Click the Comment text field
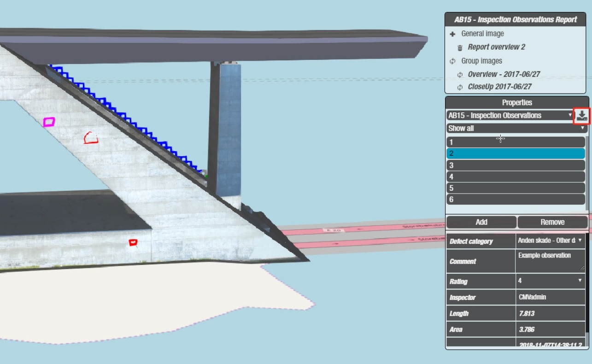The image size is (592, 364). pyautogui.click(x=550, y=261)
